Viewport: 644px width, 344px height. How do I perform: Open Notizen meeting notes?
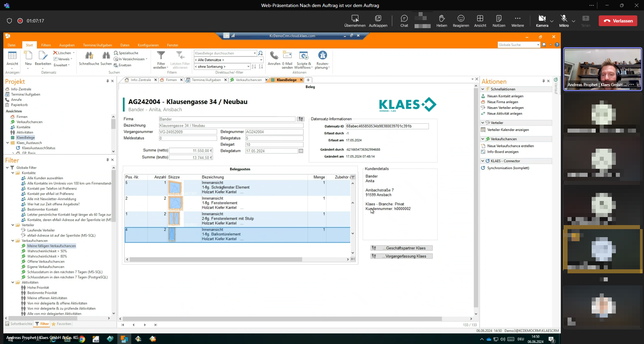(x=499, y=21)
